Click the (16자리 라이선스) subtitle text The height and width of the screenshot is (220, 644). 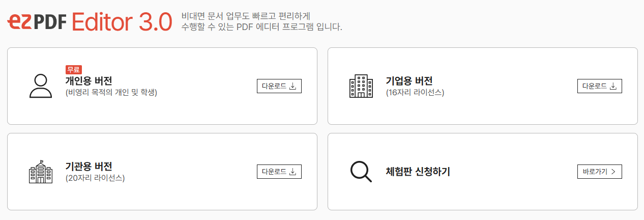[415, 93]
